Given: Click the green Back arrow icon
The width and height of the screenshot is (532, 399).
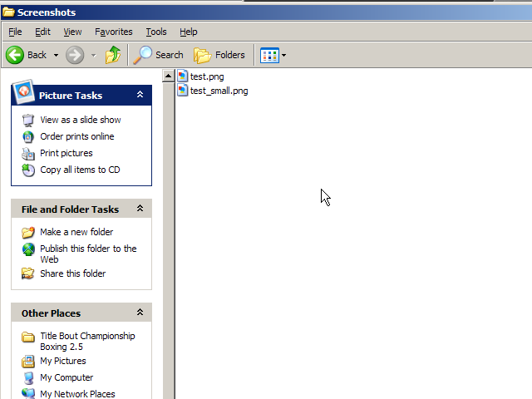Looking at the screenshot, I should [x=15, y=55].
